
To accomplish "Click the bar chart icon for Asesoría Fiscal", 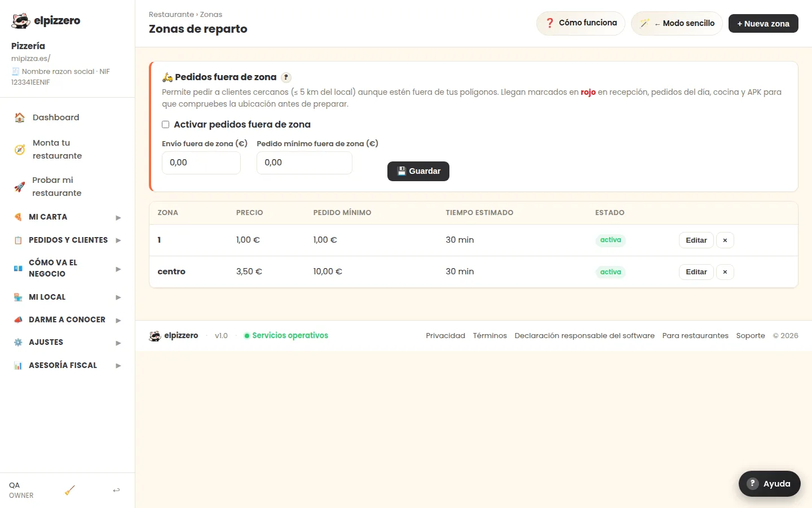I will 18,366.
